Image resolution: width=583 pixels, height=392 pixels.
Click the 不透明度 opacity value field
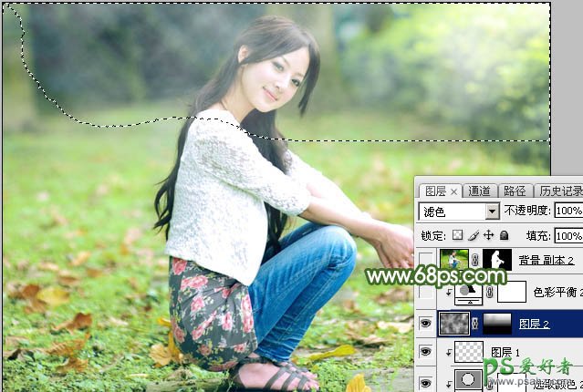tap(567, 211)
